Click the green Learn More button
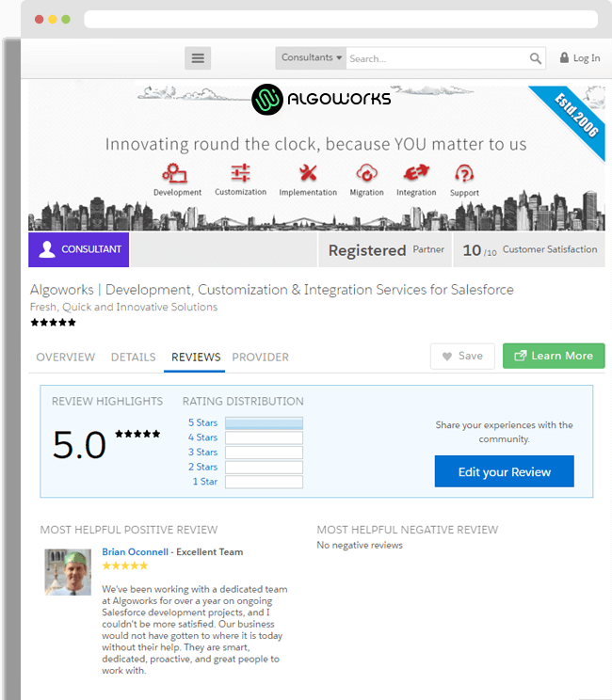 click(554, 356)
